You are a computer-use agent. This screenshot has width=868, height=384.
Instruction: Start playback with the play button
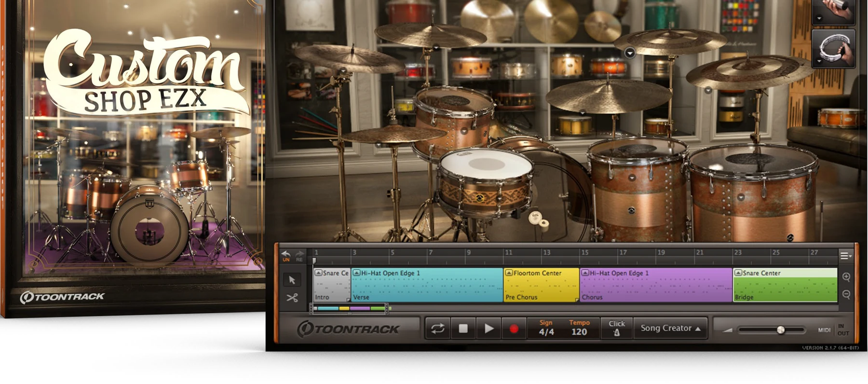(488, 329)
